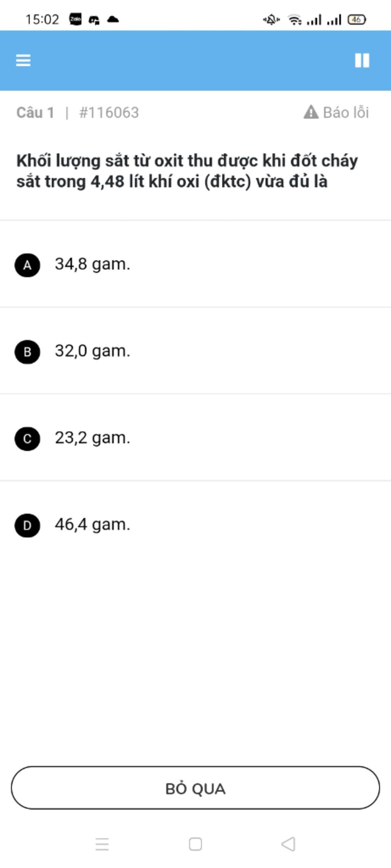Tap the battery indicator icon
391x868 pixels.
[357, 19]
